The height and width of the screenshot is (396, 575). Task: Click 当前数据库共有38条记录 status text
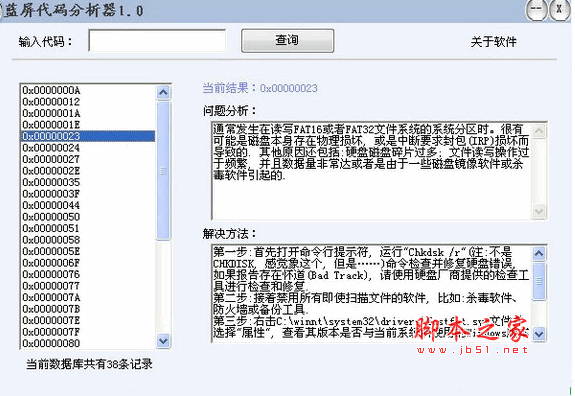pyautogui.click(x=89, y=364)
